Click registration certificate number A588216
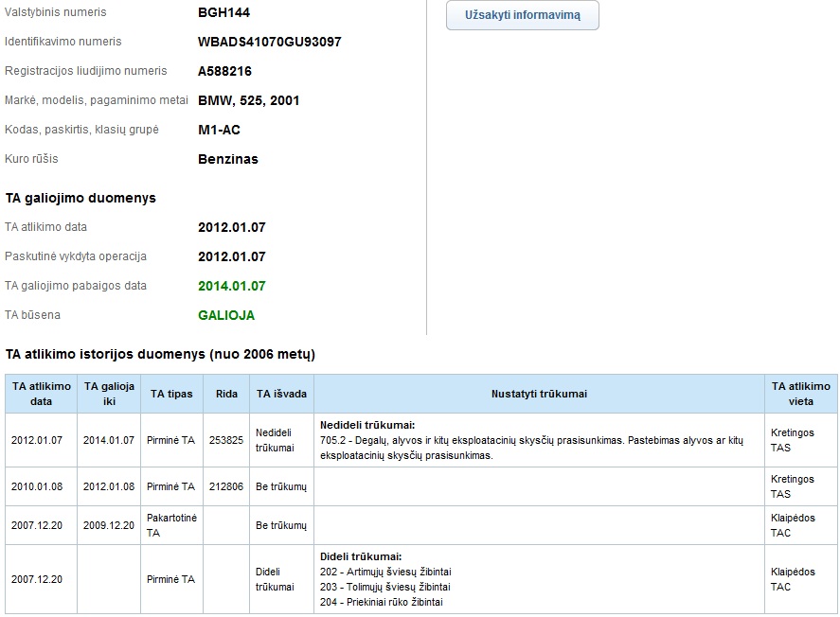This screenshot has width=840, height=617. pyautogui.click(x=224, y=72)
